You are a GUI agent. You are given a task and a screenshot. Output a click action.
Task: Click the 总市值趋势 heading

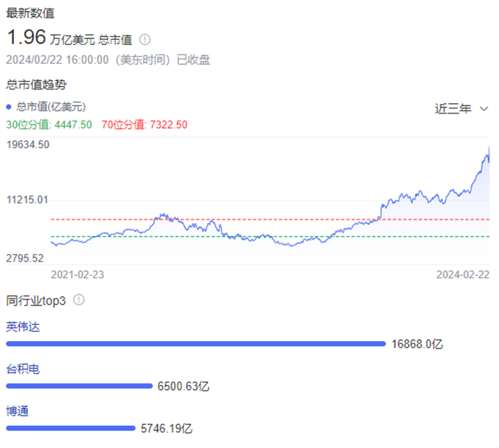[x=37, y=84]
